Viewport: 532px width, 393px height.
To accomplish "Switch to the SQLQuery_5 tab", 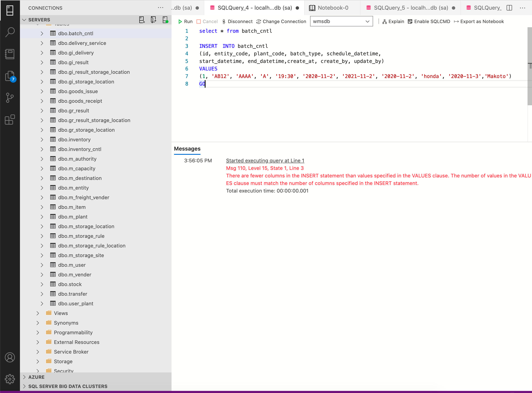I will click(411, 8).
